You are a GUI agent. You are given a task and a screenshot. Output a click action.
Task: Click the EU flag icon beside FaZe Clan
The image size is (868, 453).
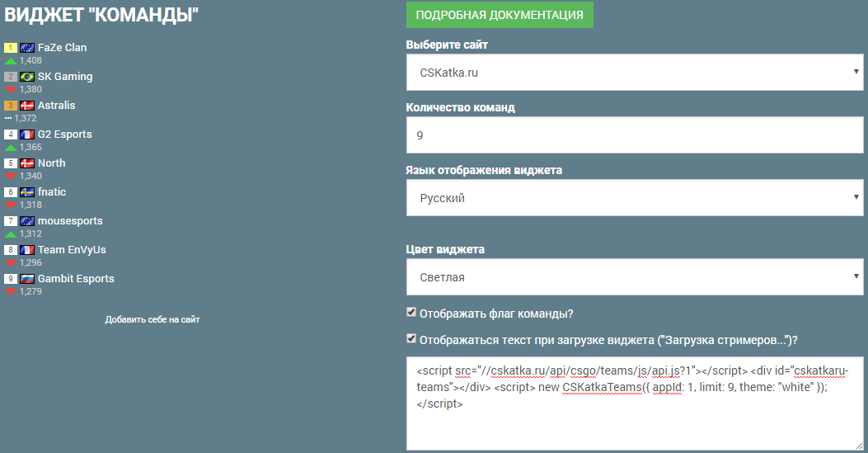click(27, 48)
